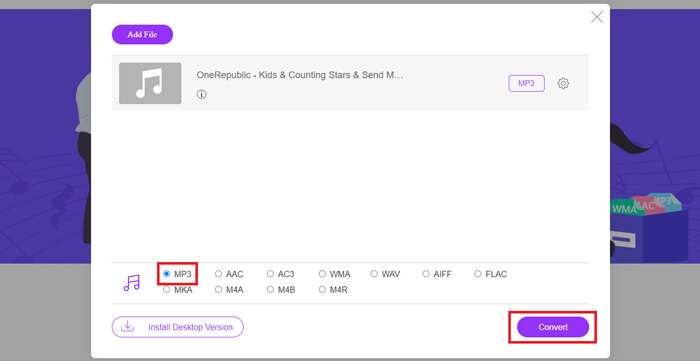Select the AAC output format
This screenshot has width=700, height=361.
(x=218, y=274)
